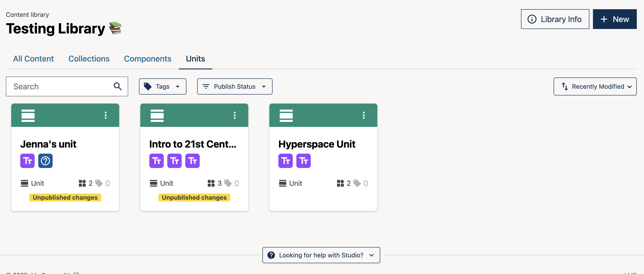The height and width of the screenshot is (274, 644).
Task: Open the Publish Status filter dropdown
Action: coord(234,86)
